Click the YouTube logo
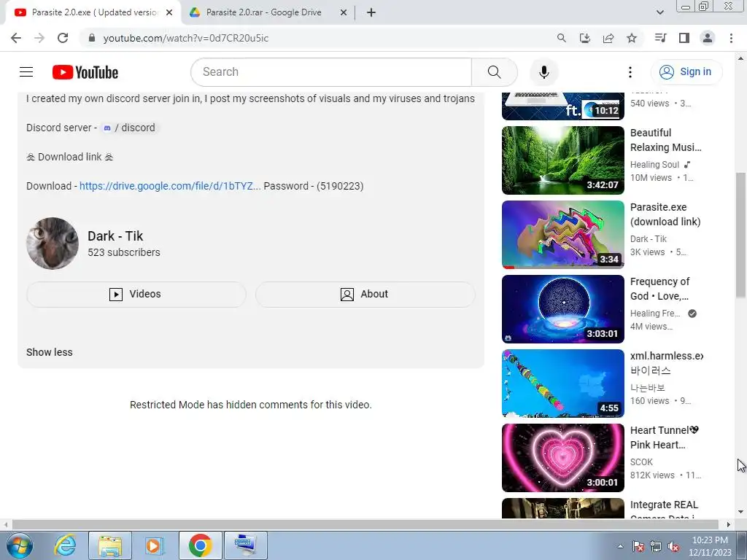The image size is (747, 560). click(85, 72)
